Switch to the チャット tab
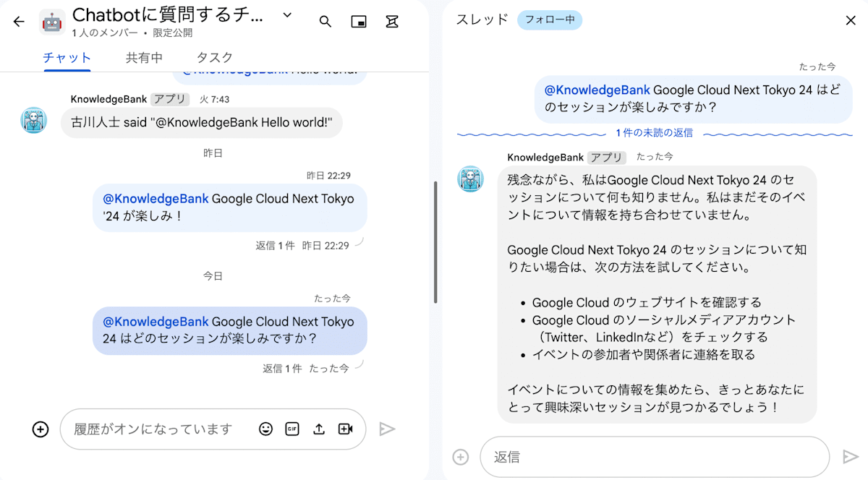This screenshot has width=868, height=480. tap(67, 58)
